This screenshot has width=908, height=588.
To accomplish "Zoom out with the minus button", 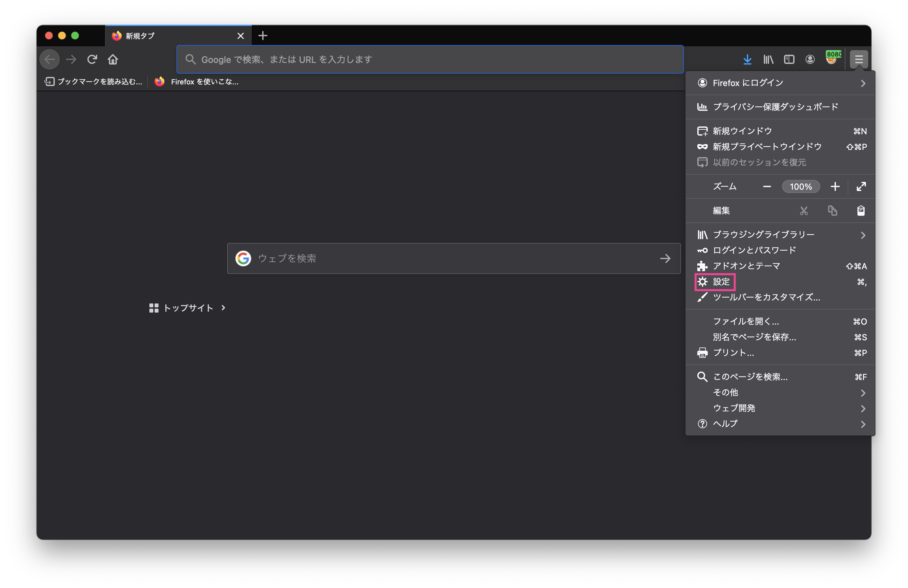I will [767, 186].
